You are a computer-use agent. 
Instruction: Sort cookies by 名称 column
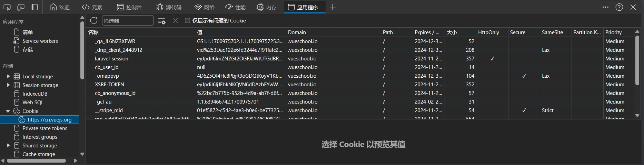coord(140,32)
